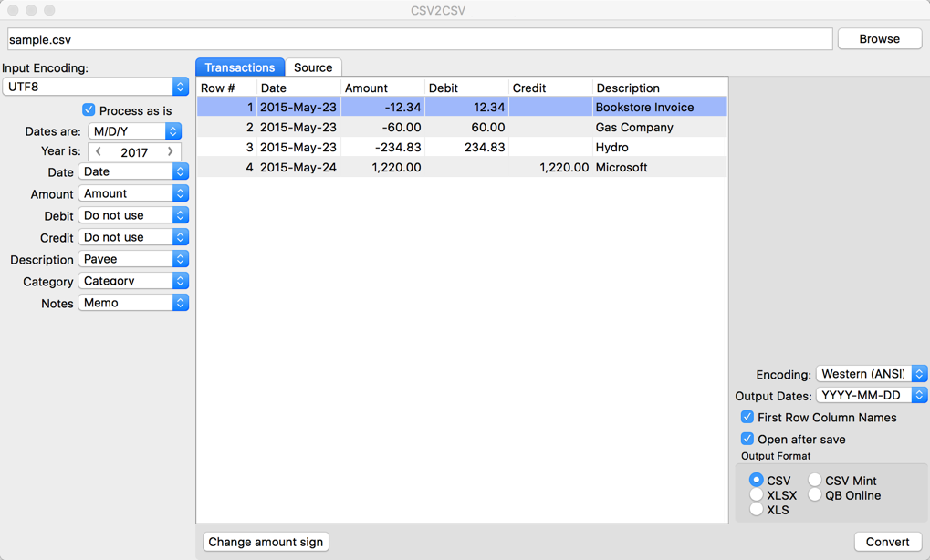Uncheck Process as is
930x560 pixels.
[88, 109]
